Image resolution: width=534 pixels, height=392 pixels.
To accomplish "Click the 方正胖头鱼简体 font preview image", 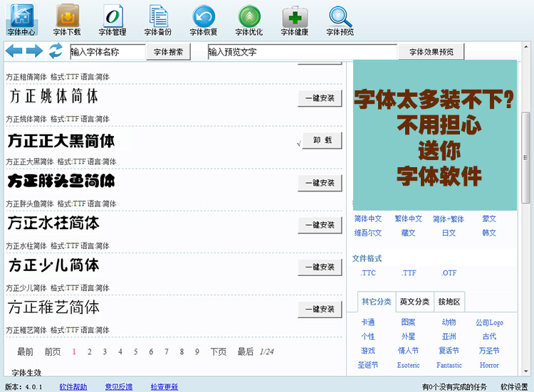I will (x=61, y=181).
